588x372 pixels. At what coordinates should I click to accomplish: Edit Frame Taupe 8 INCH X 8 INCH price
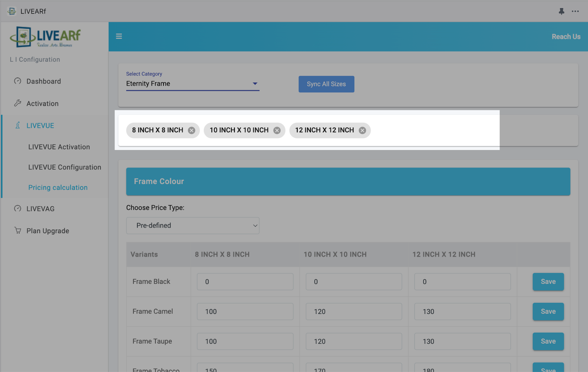click(x=245, y=341)
